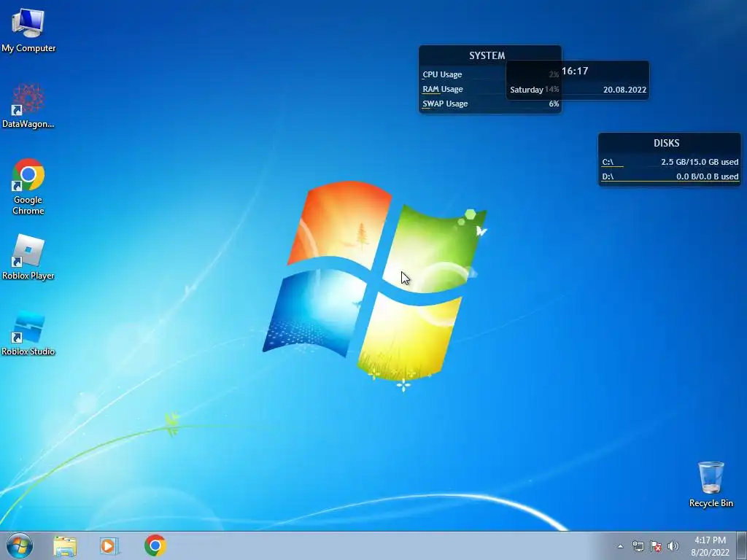Click the SWAP Usage label

point(445,104)
